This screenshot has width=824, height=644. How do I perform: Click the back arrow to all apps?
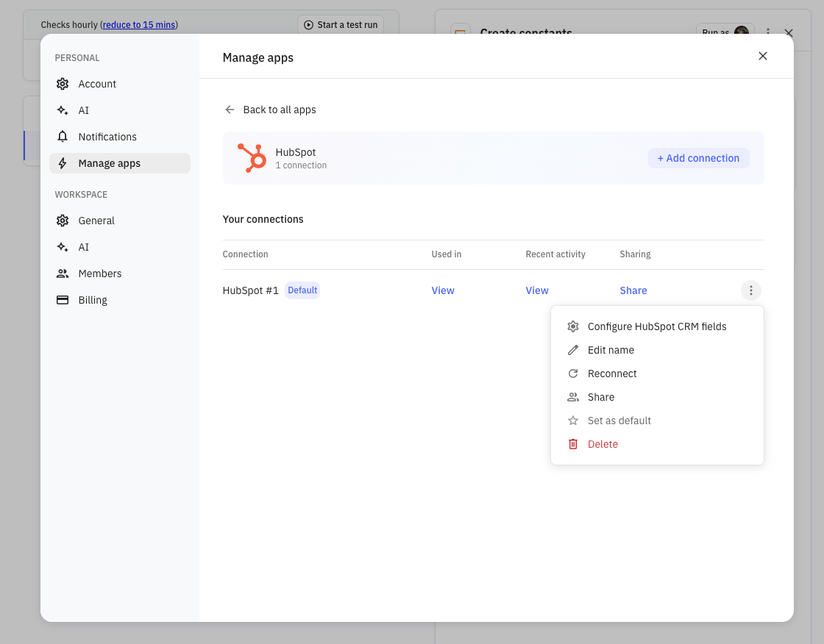click(x=230, y=110)
